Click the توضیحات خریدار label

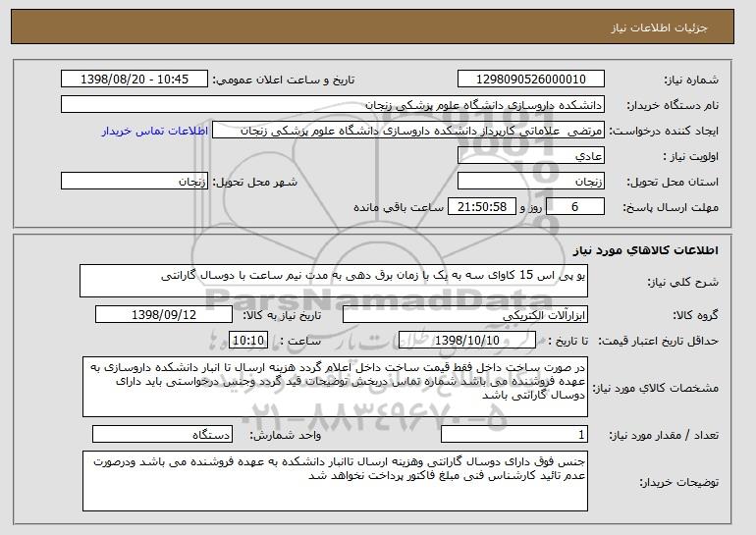tap(678, 482)
